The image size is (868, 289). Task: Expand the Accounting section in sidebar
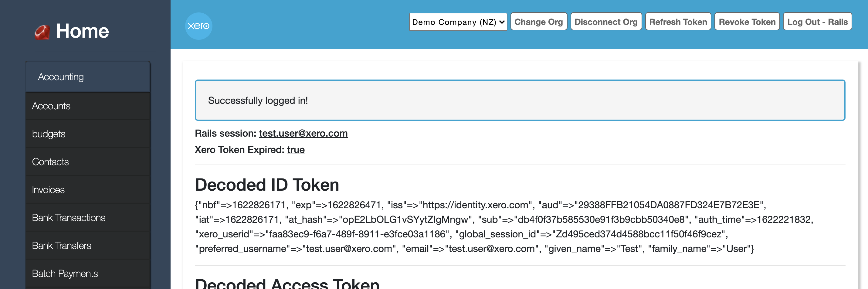[88, 76]
